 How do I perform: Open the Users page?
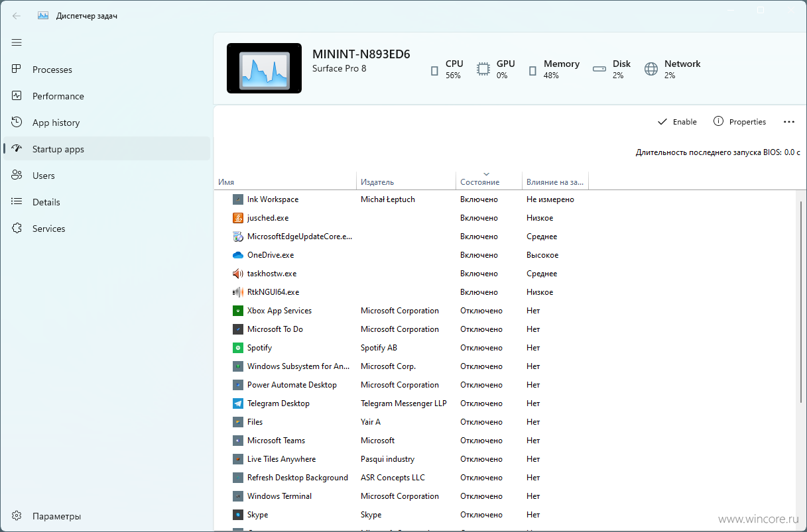click(x=107, y=176)
